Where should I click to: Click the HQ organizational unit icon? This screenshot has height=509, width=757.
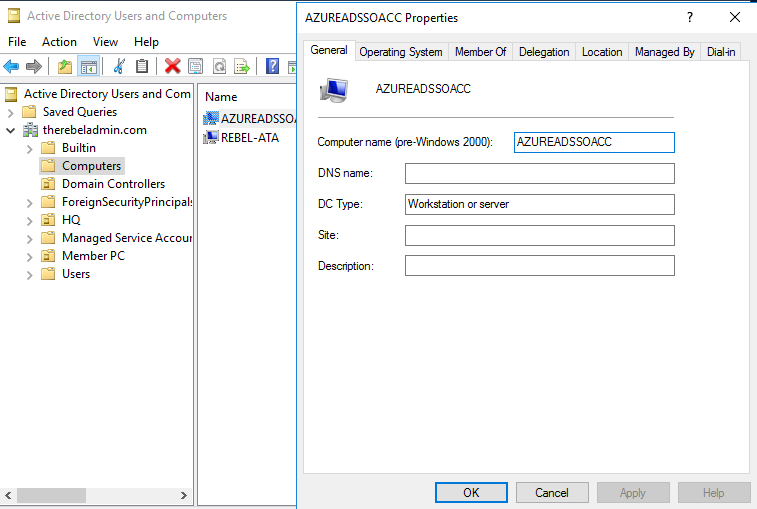point(48,220)
